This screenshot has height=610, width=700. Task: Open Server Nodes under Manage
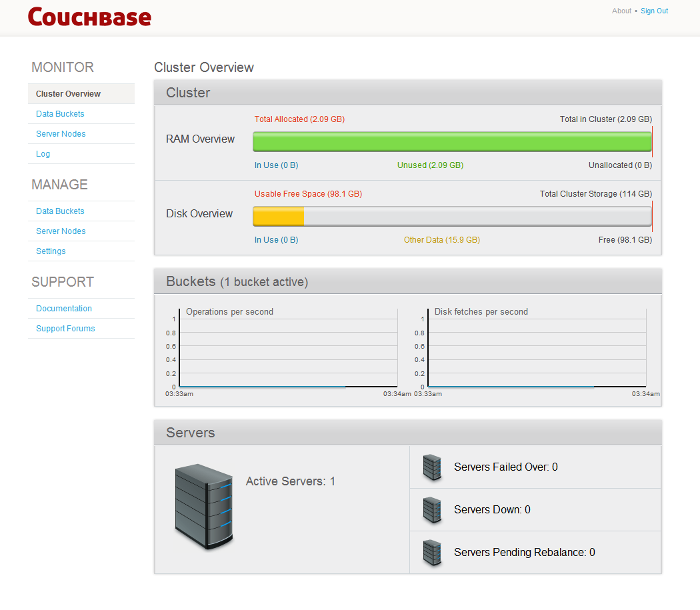click(x=61, y=231)
